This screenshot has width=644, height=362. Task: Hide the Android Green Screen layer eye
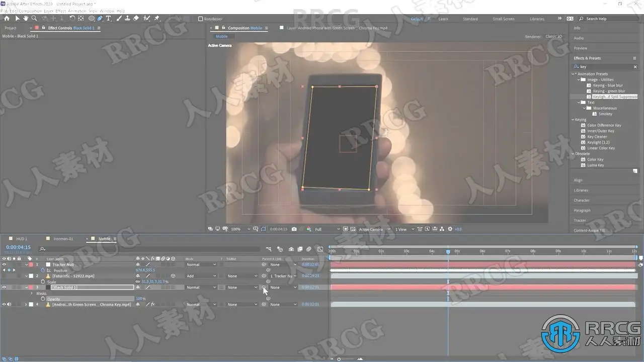[x=4, y=304]
